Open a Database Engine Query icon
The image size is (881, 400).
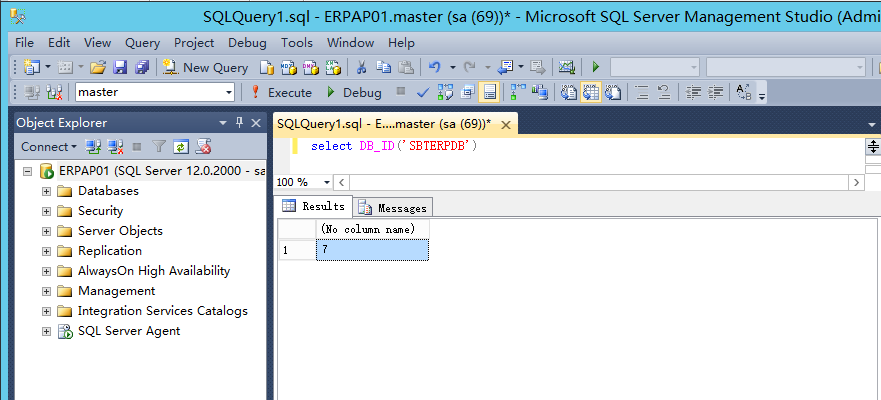coord(266,67)
